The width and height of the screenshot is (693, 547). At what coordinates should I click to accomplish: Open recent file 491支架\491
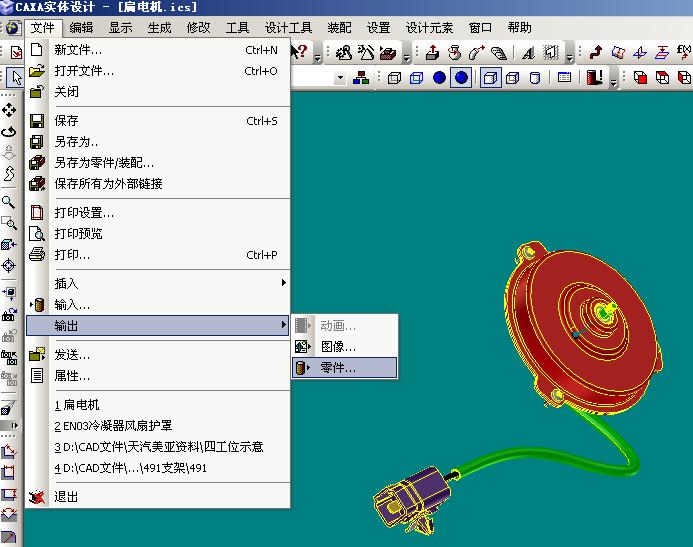(157, 468)
